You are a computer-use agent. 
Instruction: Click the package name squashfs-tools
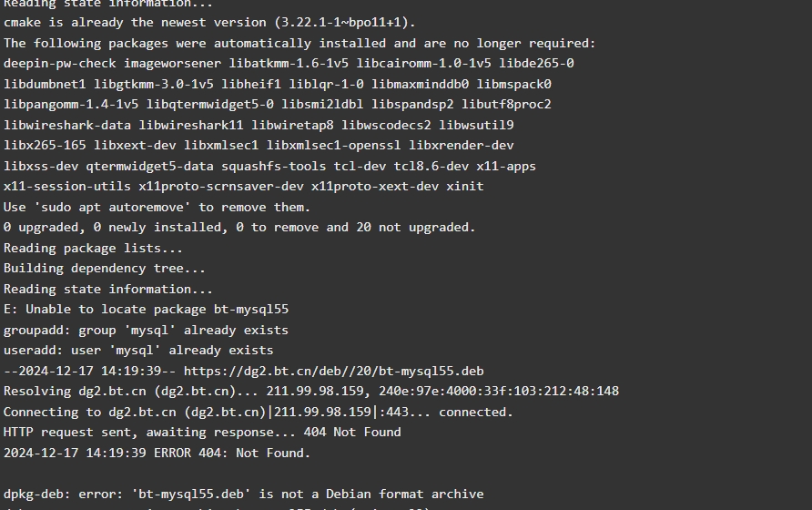coord(274,167)
